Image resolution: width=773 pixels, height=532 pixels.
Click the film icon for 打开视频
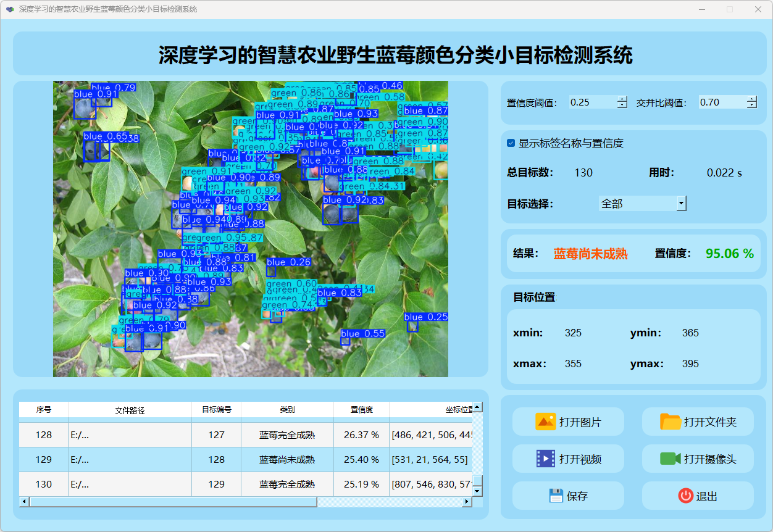point(545,459)
